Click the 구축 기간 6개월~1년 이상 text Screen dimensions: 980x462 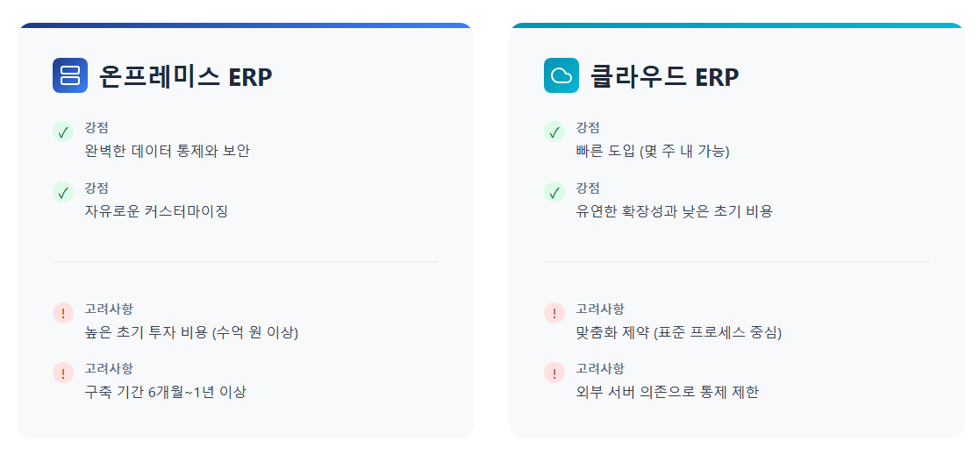(x=165, y=392)
